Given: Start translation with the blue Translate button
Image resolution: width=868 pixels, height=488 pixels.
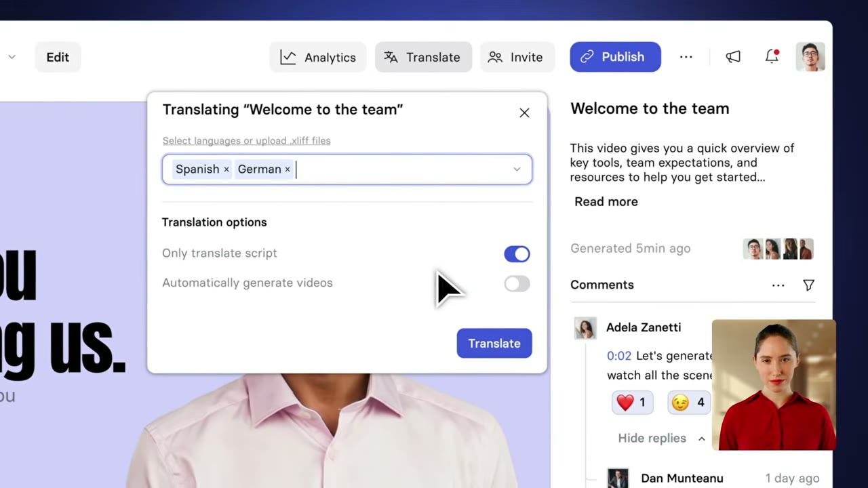Looking at the screenshot, I should pyautogui.click(x=494, y=343).
